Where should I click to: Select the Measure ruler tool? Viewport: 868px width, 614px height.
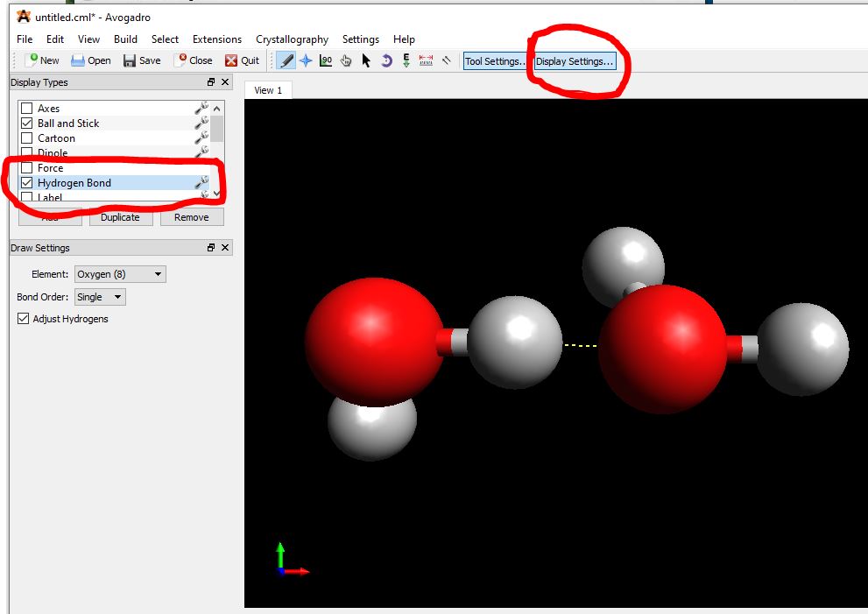pyautogui.click(x=427, y=60)
